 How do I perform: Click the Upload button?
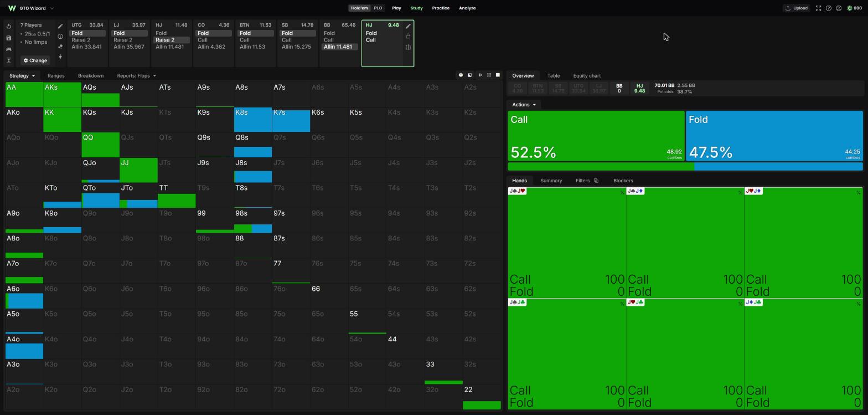pyautogui.click(x=796, y=8)
